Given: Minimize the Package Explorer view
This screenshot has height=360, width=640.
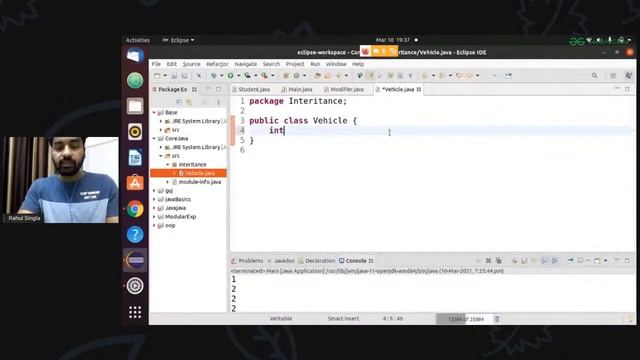Looking at the screenshot, I should point(209,89).
